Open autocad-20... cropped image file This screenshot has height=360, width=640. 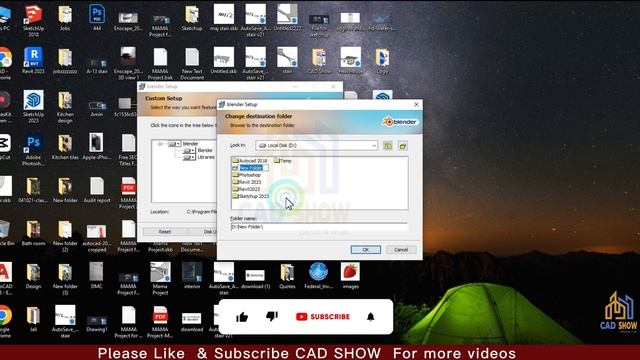[97, 237]
